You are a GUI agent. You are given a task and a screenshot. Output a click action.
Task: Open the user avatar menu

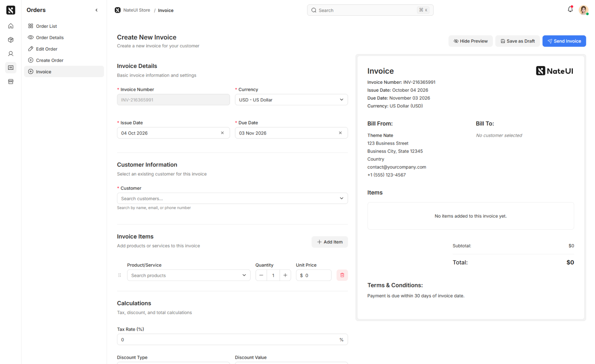pos(583,10)
